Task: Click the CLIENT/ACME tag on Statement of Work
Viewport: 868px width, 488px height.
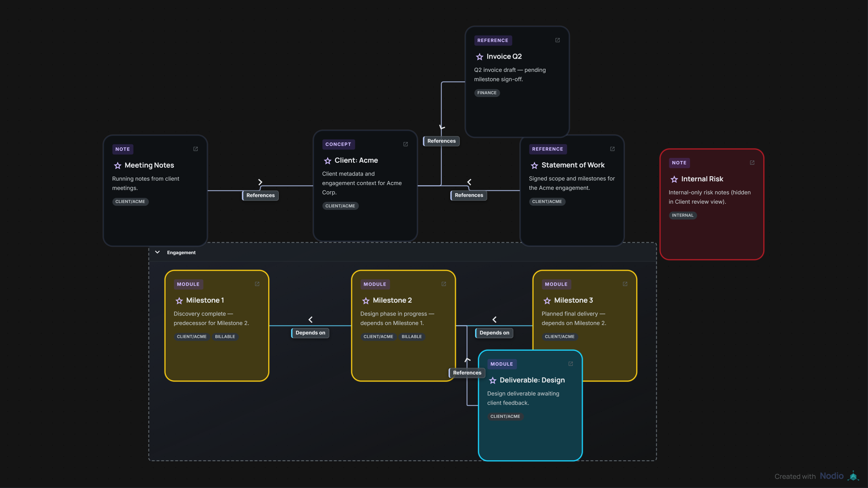Action: (547, 202)
